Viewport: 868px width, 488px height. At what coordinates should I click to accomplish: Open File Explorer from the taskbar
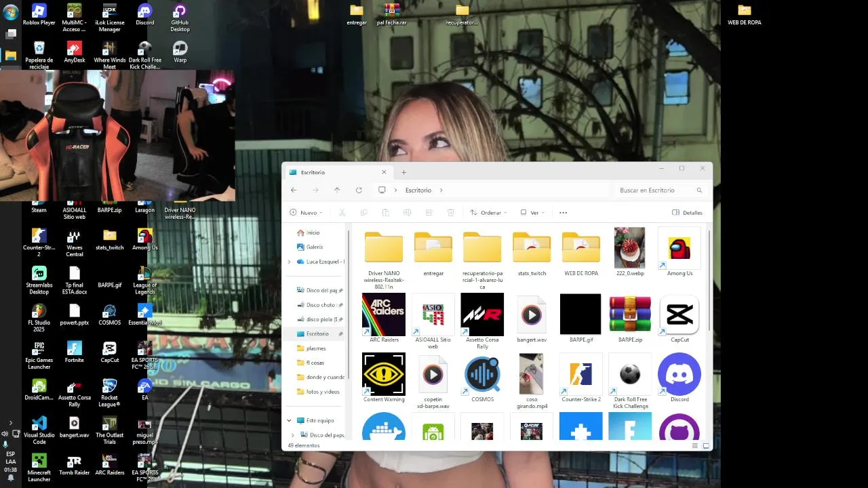[x=11, y=56]
